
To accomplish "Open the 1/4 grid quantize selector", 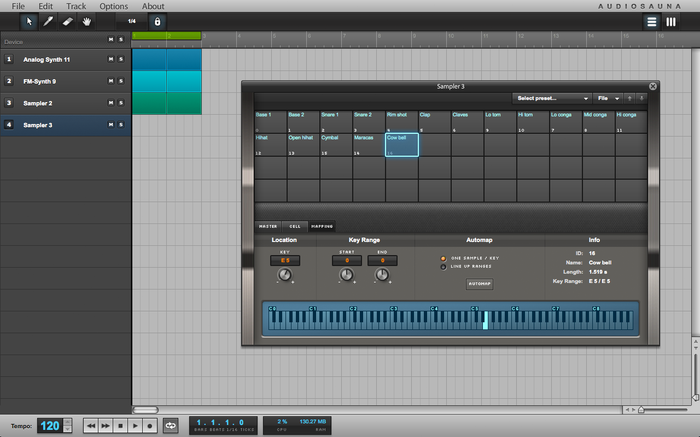I will (132, 21).
